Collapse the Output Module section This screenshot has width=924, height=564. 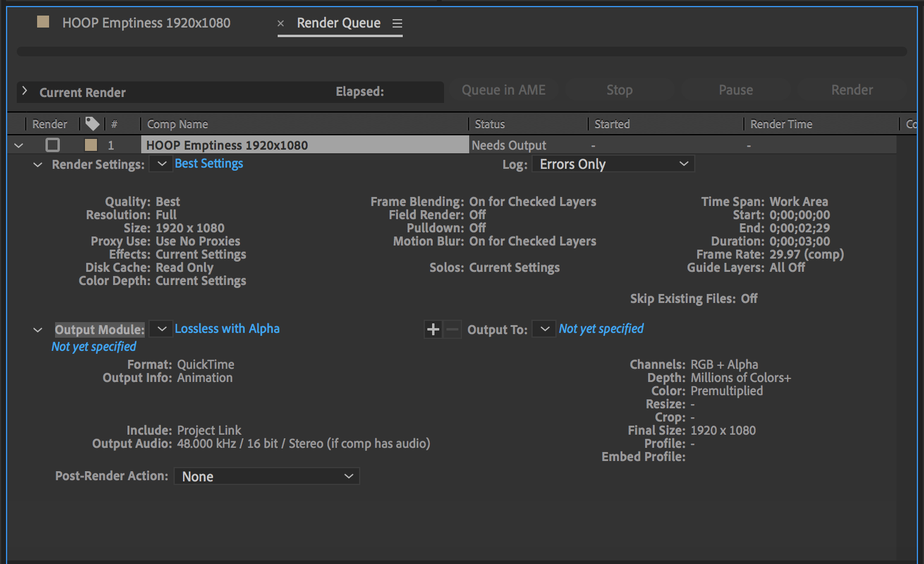coord(38,329)
